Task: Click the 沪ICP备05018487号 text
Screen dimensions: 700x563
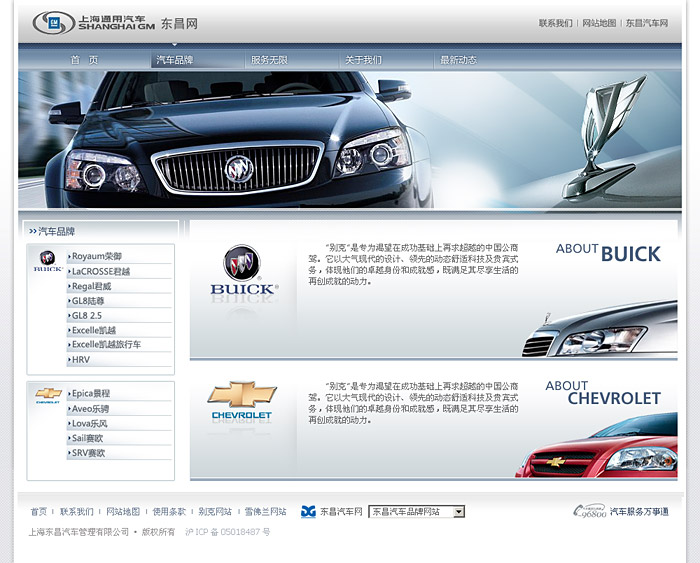Action: tap(227, 532)
